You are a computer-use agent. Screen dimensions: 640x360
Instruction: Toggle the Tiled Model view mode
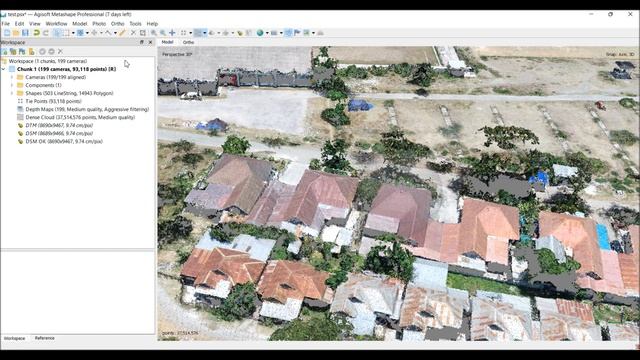pos(226,33)
